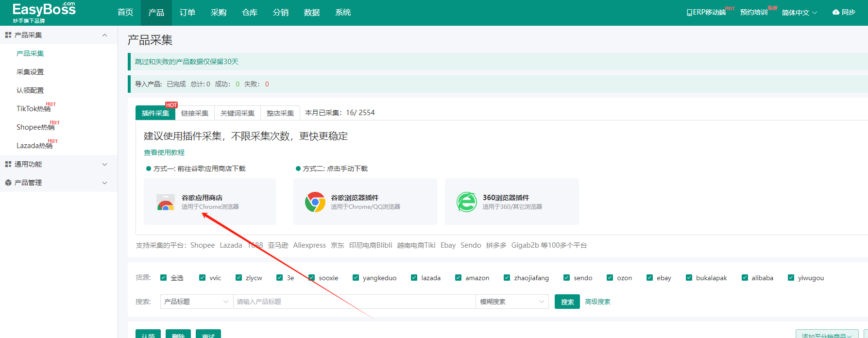Viewport: 868px width, 338px height.
Task: Click the 360 browser plugin icon
Action: 466,202
